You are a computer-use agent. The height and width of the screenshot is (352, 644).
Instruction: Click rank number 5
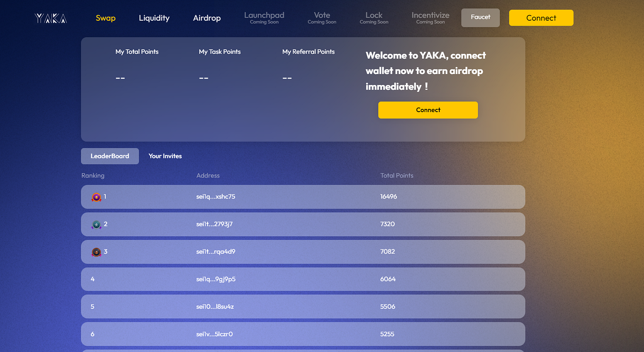(92, 307)
